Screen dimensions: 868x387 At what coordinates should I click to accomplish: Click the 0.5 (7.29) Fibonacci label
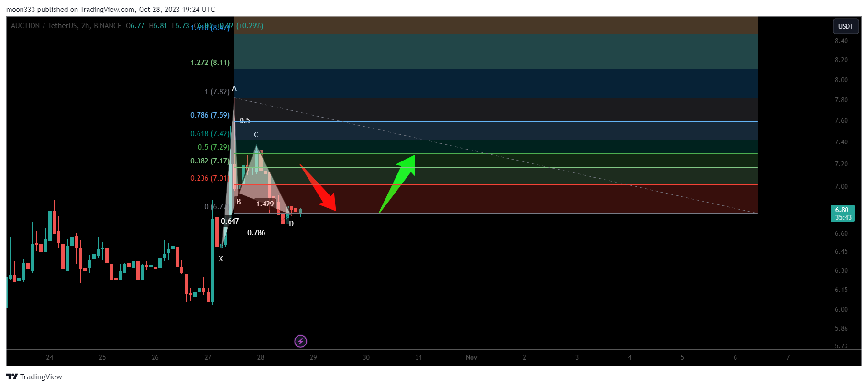pyautogui.click(x=214, y=147)
